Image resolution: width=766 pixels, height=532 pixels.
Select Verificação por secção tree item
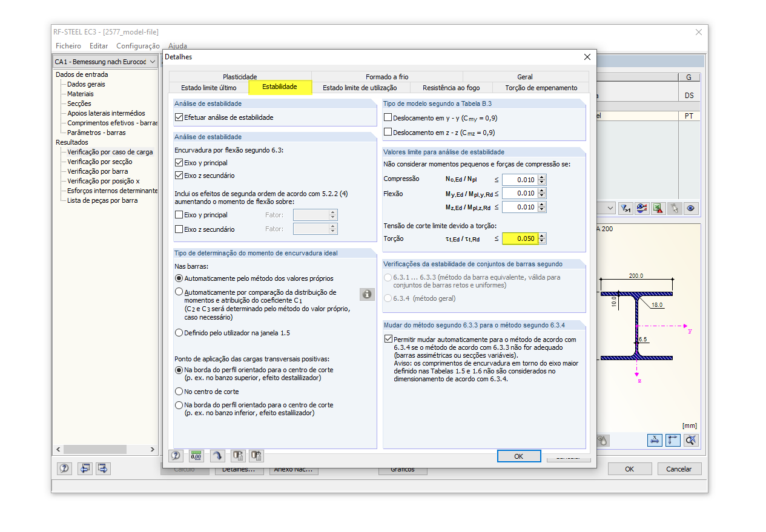click(100, 162)
